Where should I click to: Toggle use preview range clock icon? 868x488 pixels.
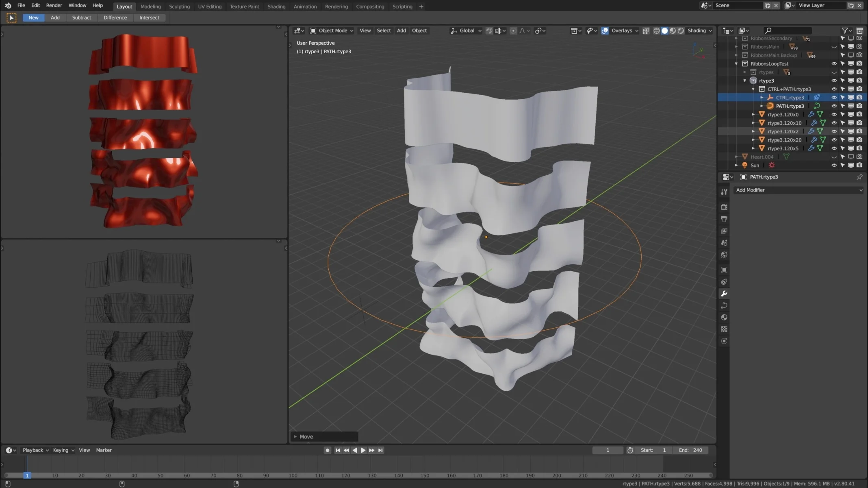[630, 450]
